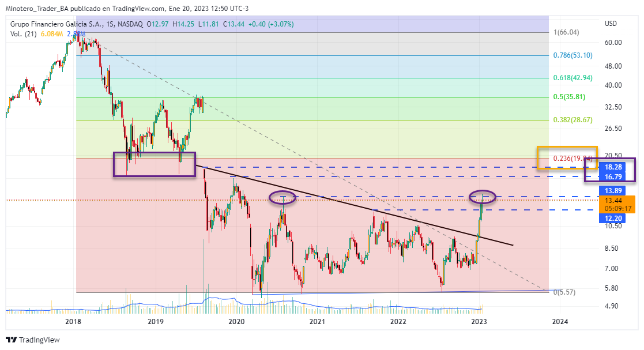
Task: Click 2020 on the time axis
Action: point(236,322)
